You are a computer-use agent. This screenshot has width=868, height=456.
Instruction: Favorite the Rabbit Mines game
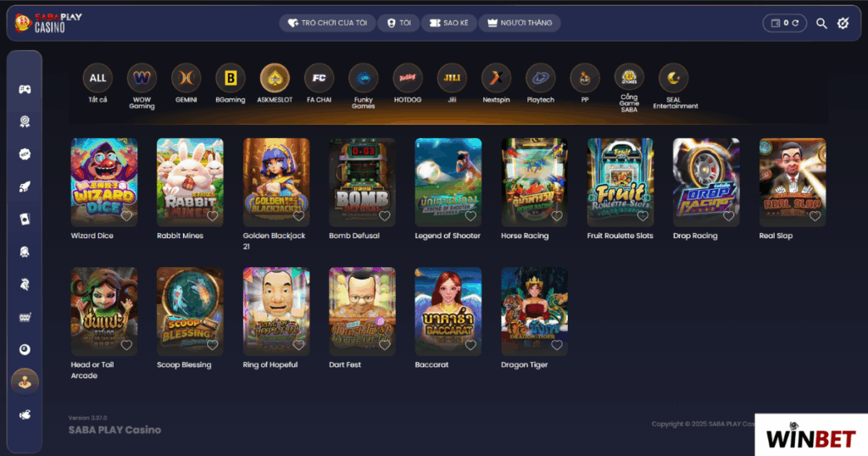213,216
